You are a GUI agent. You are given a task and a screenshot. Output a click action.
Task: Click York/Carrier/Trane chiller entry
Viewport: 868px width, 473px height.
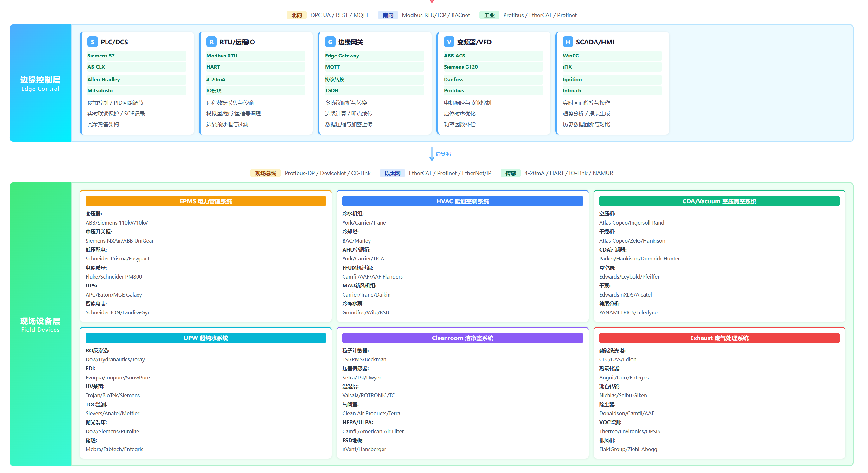point(364,223)
